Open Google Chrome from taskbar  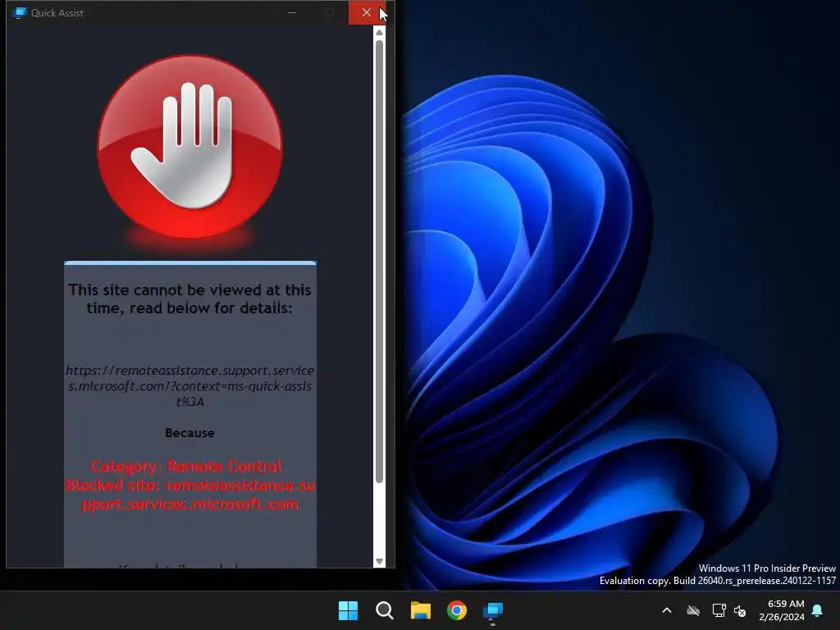tap(457, 610)
